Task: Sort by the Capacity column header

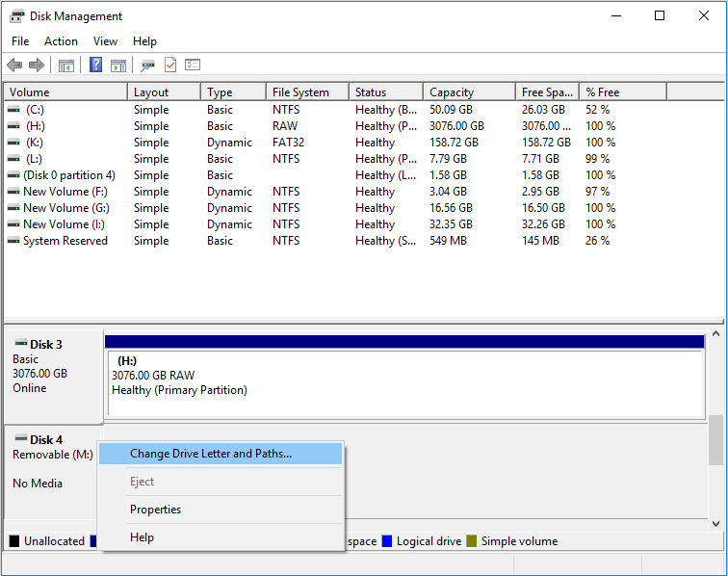Action: point(469,92)
